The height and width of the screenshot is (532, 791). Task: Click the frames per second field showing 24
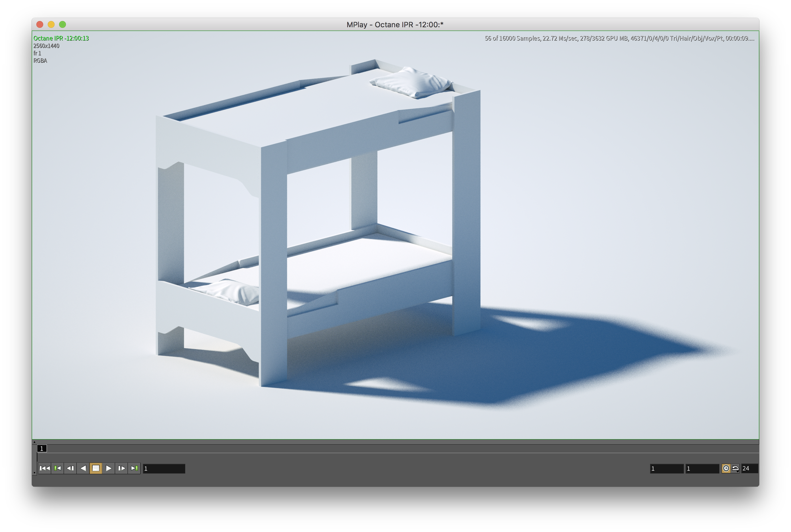749,469
